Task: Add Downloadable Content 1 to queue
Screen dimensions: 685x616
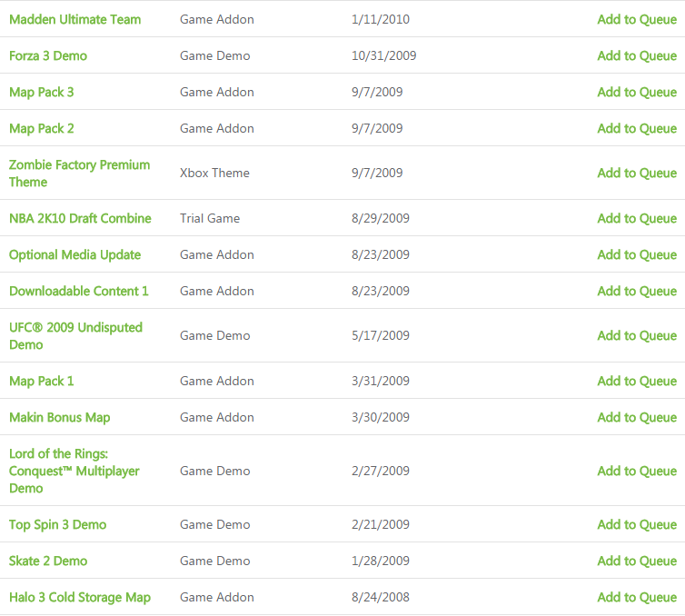Action: point(637,291)
